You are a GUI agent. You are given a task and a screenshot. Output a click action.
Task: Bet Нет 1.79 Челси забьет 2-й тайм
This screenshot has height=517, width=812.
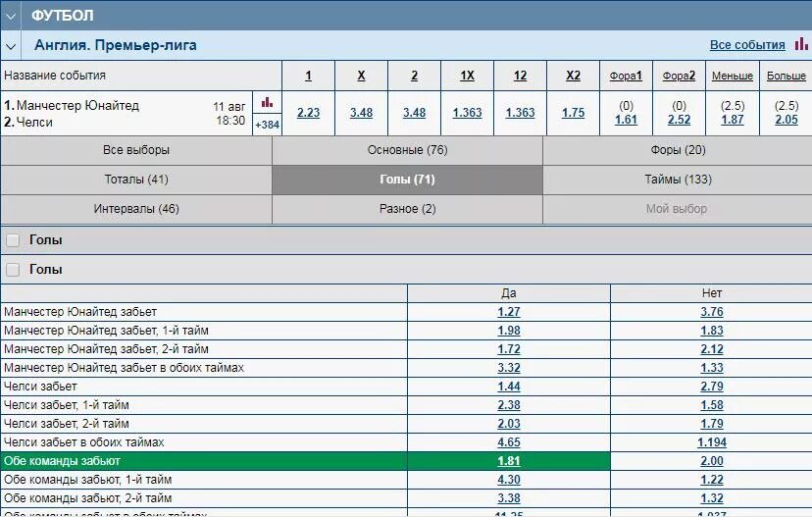pyautogui.click(x=712, y=424)
